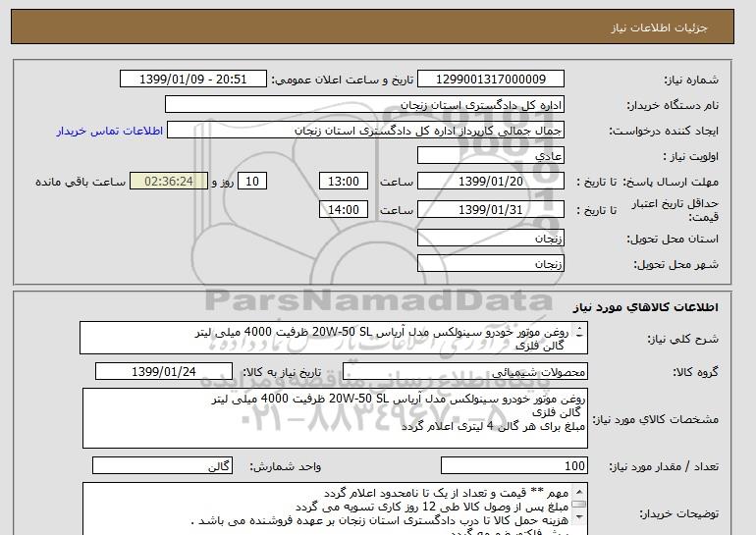Select the goods group field محصولات شیمیائی

[x=465, y=372]
